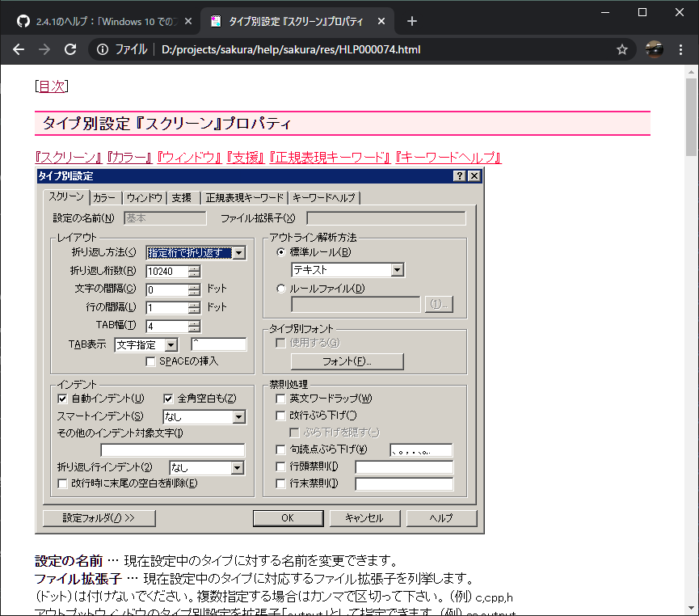The image size is (699, 616).
Task: Open the 『支援』 link
Action: 246,157
